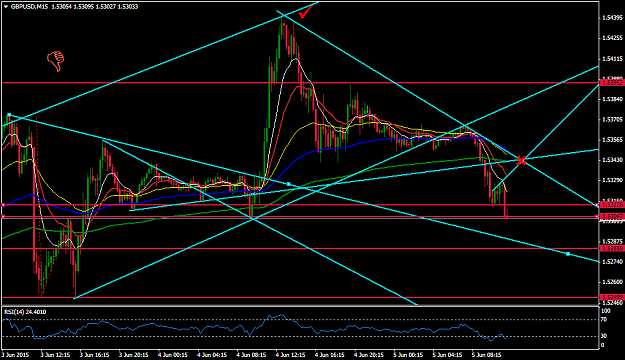This screenshot has height=360, width=625.
Task: Click the 1.54115 price axis value
Action: [612, 59]
